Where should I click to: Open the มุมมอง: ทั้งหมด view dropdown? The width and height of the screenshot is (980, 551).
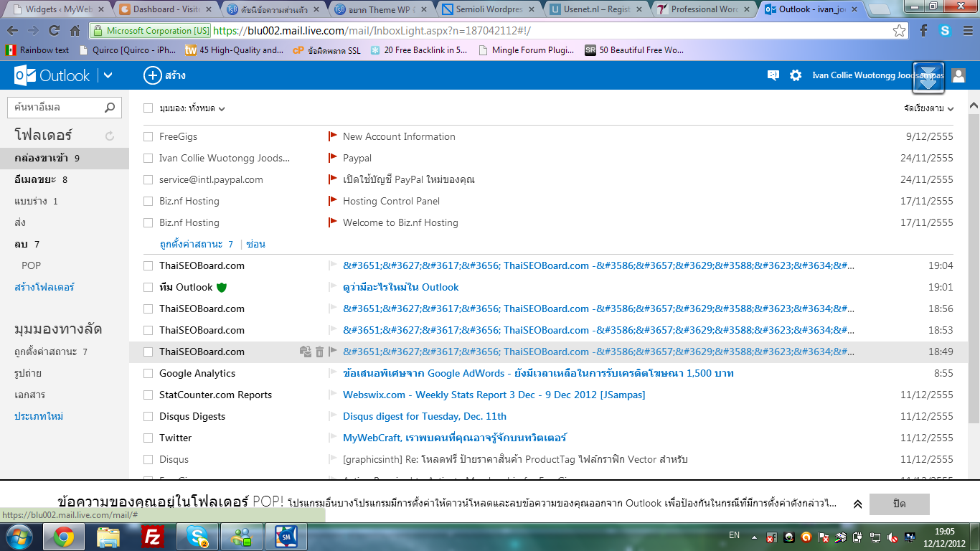click(x=192, y=108)
